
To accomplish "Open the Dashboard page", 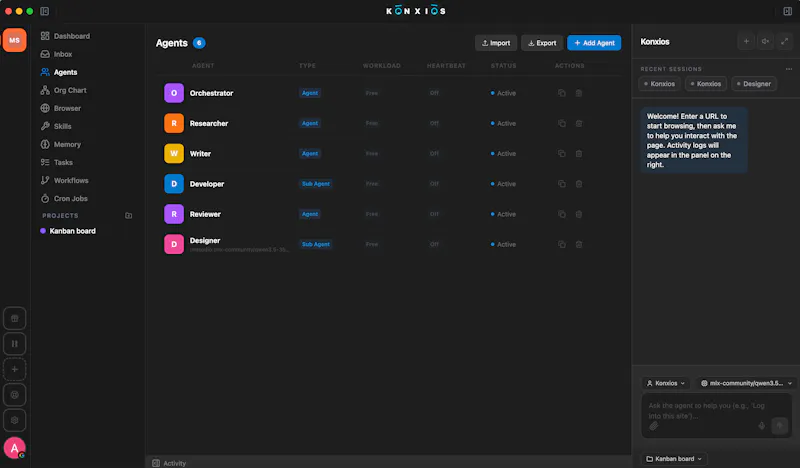I will [x=65, y=36].
